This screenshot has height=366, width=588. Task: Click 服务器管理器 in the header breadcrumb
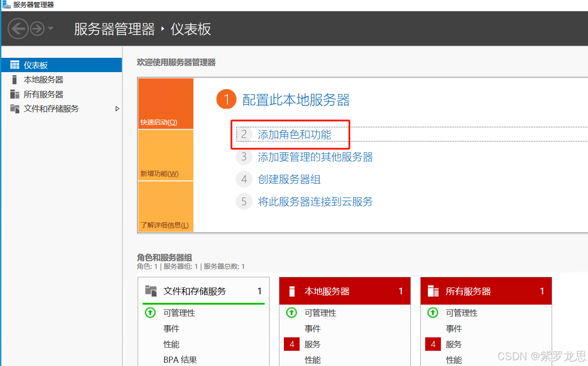[x=114, y=29]
